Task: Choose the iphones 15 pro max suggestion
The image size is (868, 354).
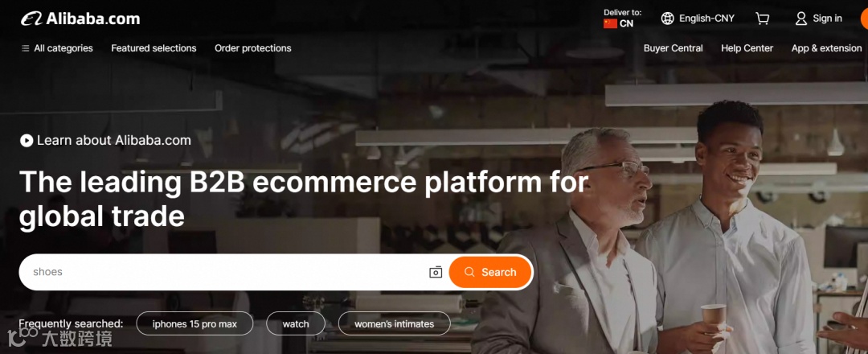Action: click(x=194, y=323)
